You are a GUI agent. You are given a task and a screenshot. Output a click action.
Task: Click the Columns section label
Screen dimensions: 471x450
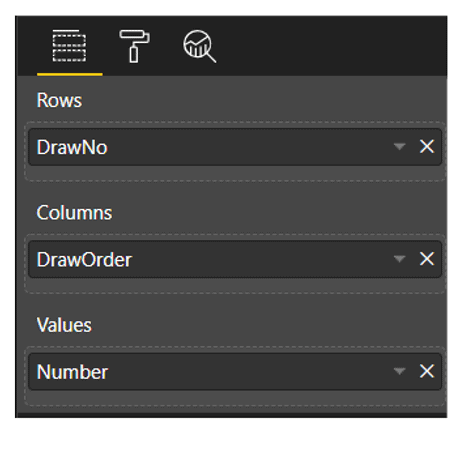pos(74,212)
